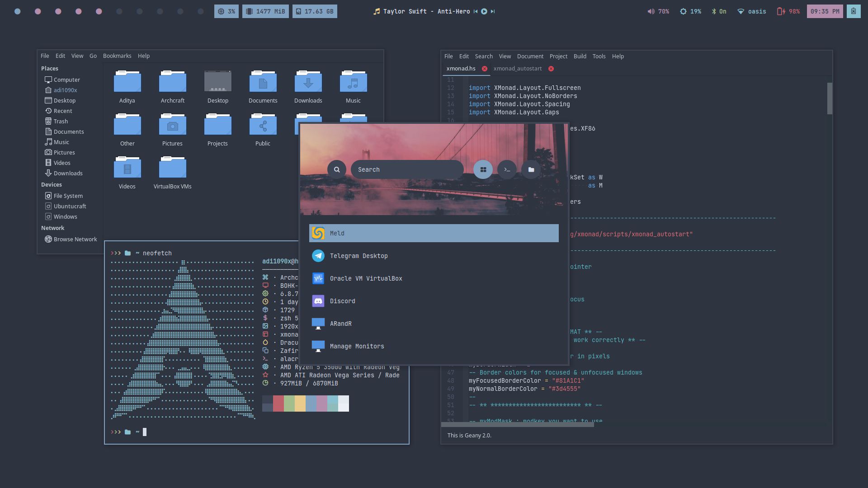Open the Downloads folder icon
The width and height of the screenshot is (868, 488).
(x=308, y=83)
